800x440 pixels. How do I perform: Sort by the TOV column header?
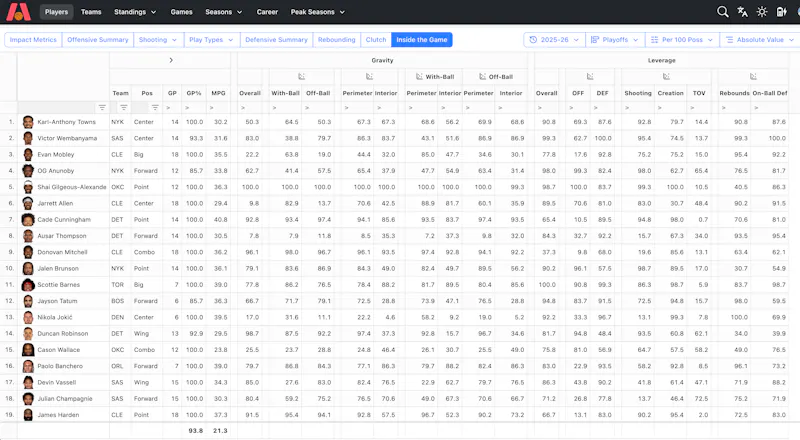tap(699, 93)
